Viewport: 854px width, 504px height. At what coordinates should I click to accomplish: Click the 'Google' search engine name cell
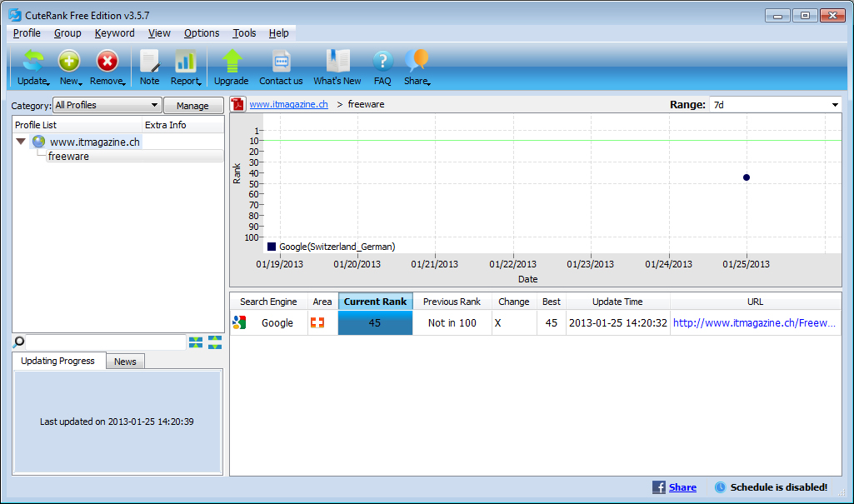(x=277, y=322)
